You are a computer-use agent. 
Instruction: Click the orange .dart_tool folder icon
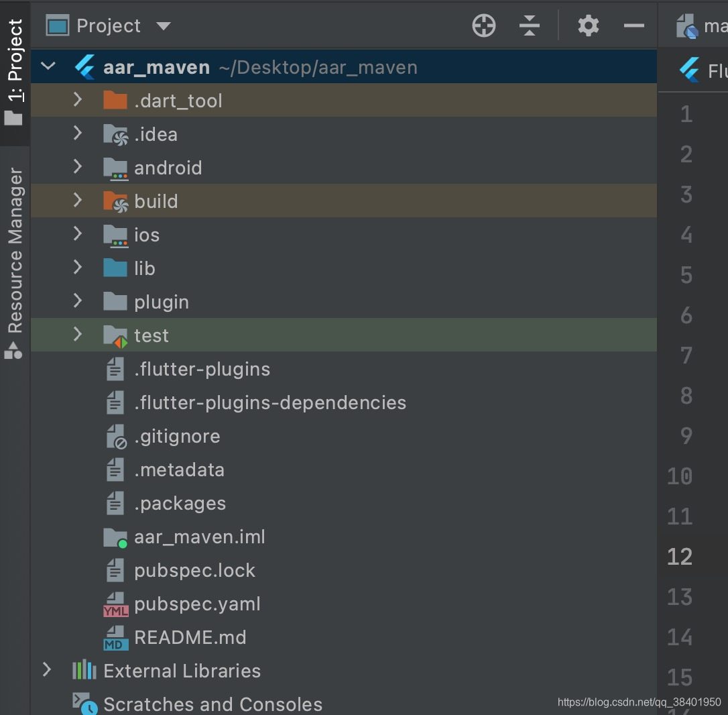115,100
